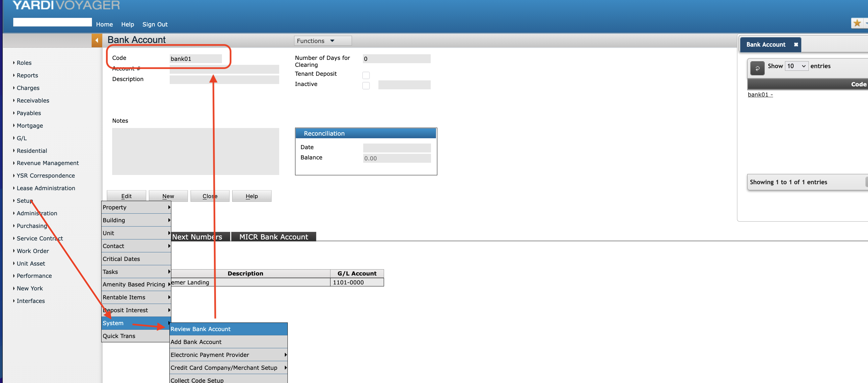Image resolution: width=868 pixels, height=383 pixels.
Task: Open Work Order in sidebar
Action: 33,251
